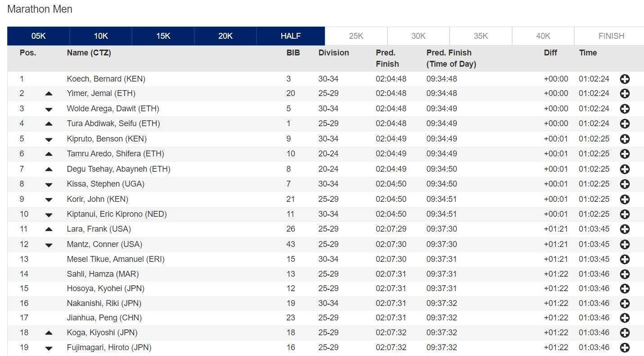
Task: Open plus icon for Kipruto, Benson
Action: point(625,139)
